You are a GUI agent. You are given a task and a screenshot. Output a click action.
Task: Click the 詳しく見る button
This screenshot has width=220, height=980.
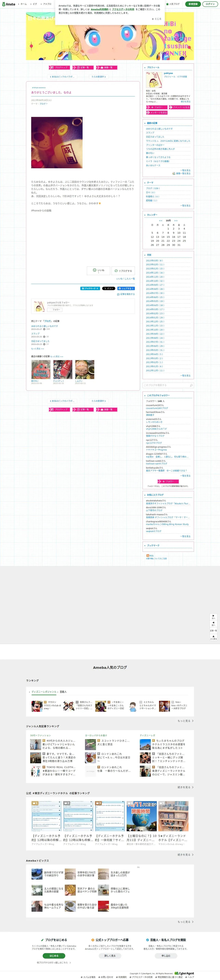click(x=110, y=955)
